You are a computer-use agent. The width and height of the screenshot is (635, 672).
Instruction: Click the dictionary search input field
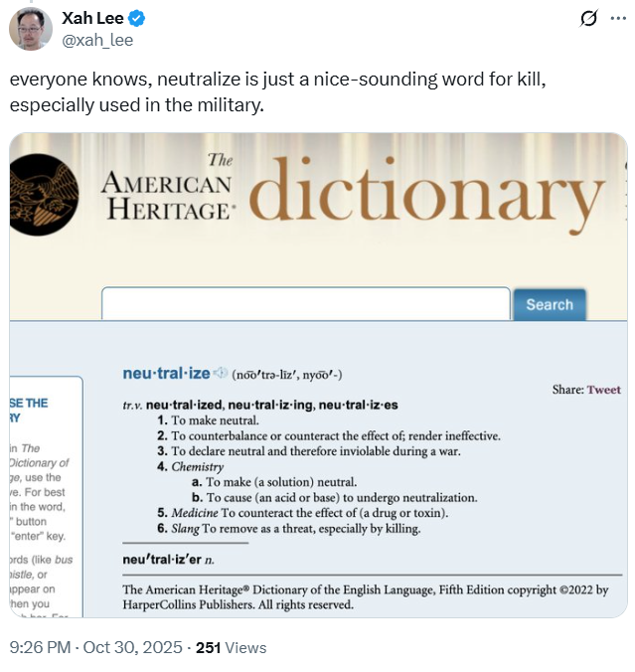305,304
